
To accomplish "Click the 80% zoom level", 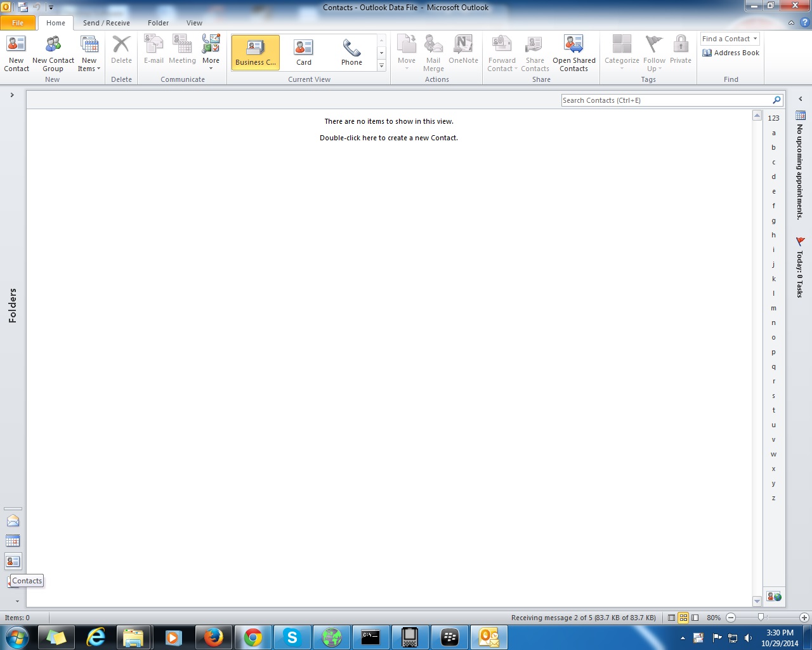I will point(714,618).
